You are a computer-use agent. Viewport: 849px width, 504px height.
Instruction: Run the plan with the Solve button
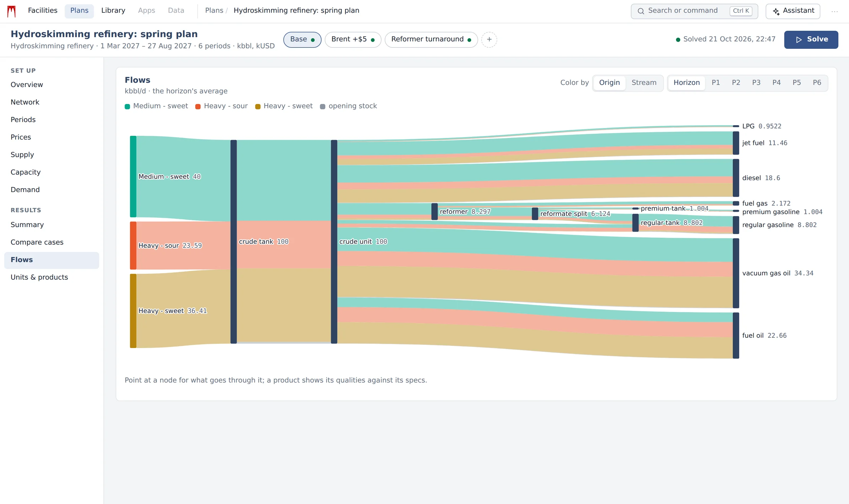click(811, 40)
